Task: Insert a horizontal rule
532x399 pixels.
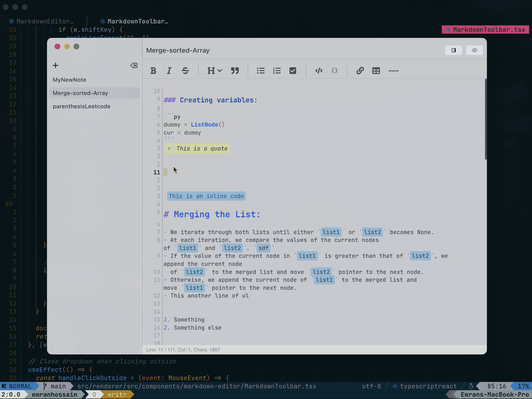Action: coord(393,71)
